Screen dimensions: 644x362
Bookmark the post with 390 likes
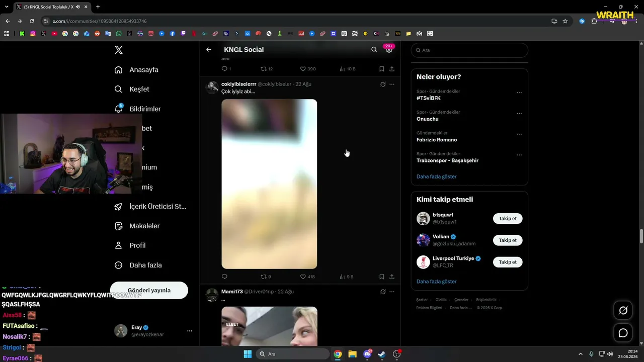382,69
